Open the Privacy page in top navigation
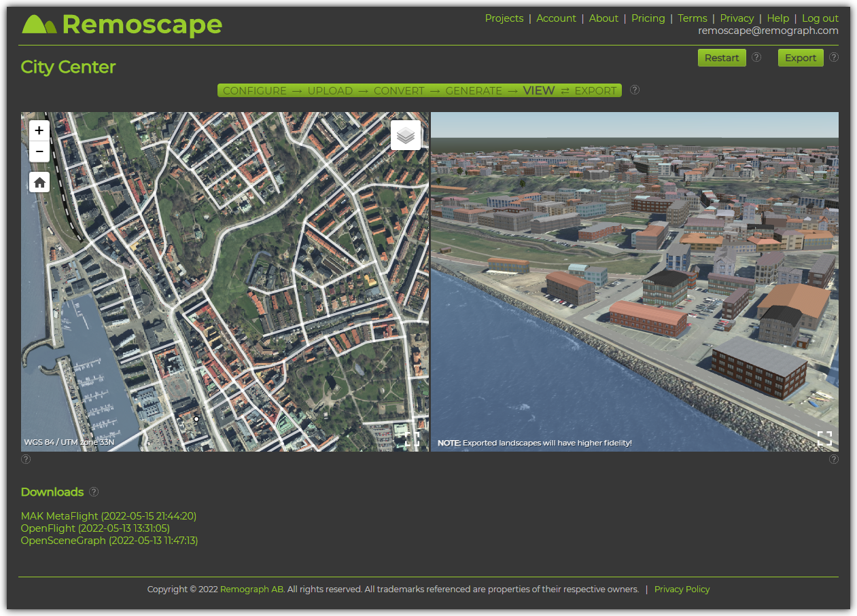857x616 pixels. (x=737, y=18)
